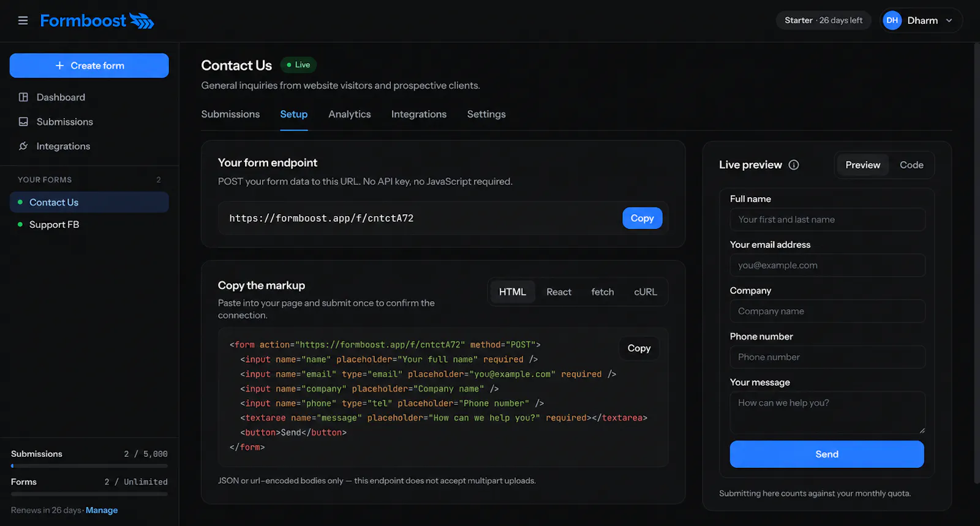Click the Phone number input field

pos(827,357)
